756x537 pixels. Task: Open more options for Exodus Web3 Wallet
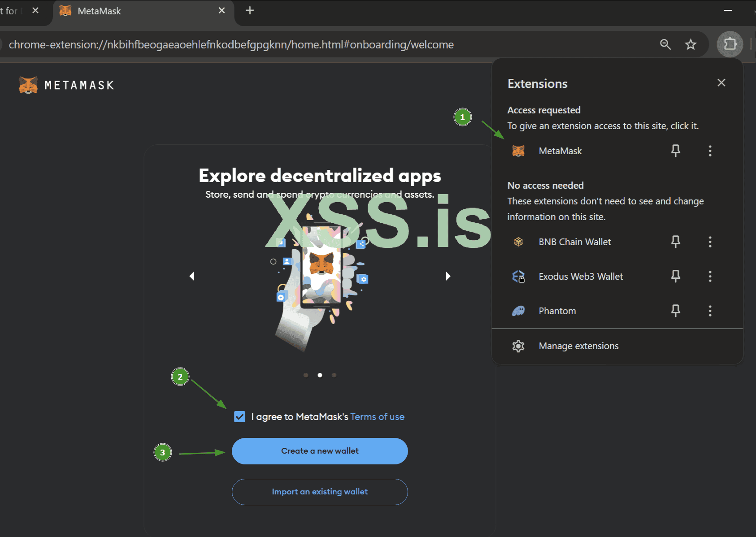pos(710,276)
